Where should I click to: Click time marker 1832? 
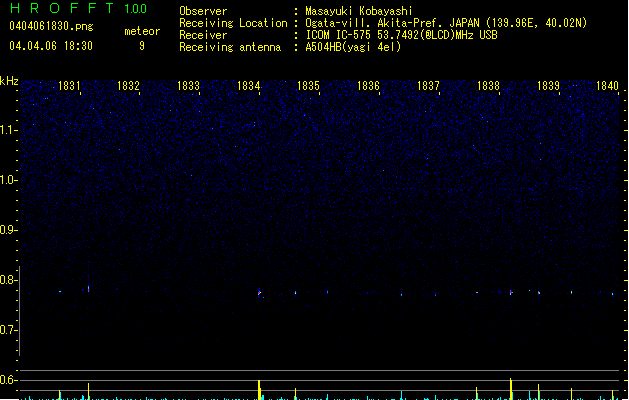click(128, 86)
